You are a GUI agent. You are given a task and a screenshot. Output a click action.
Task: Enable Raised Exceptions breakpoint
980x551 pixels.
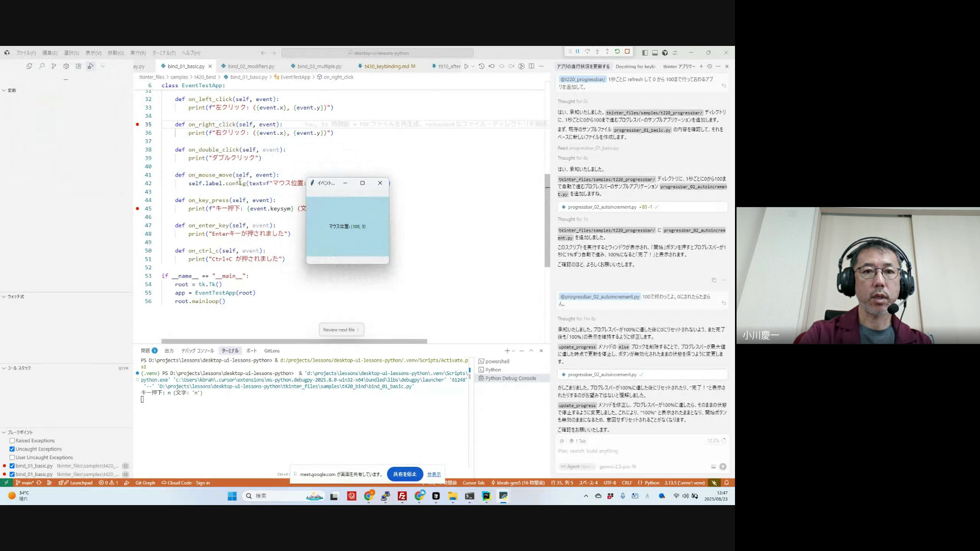pyautogui.click(x=12, y=441)
